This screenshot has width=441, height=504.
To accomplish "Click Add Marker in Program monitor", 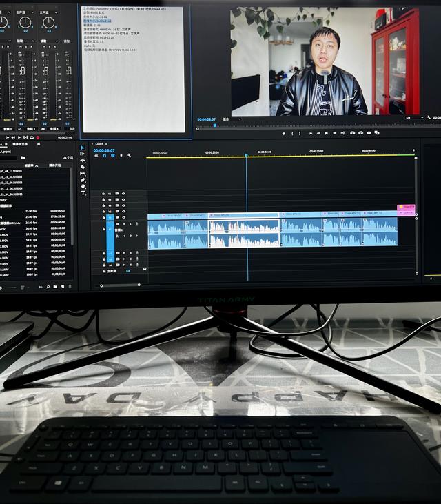I will coord(283,133).
